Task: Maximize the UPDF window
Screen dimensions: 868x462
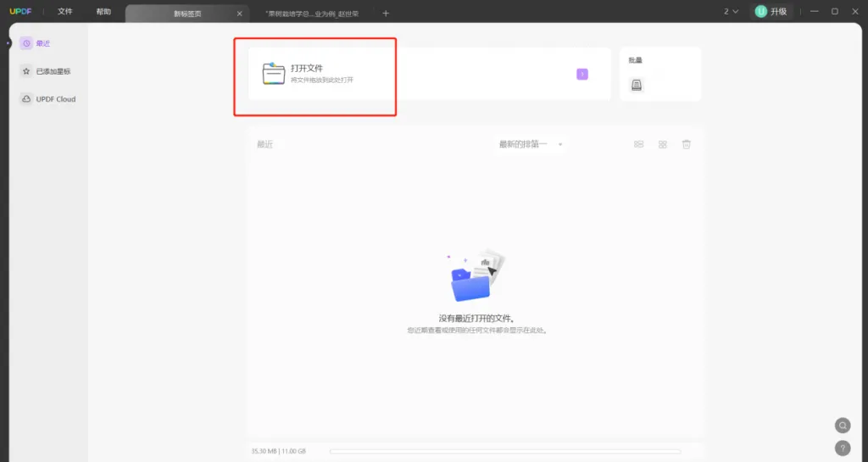Action: click(835, 12)
